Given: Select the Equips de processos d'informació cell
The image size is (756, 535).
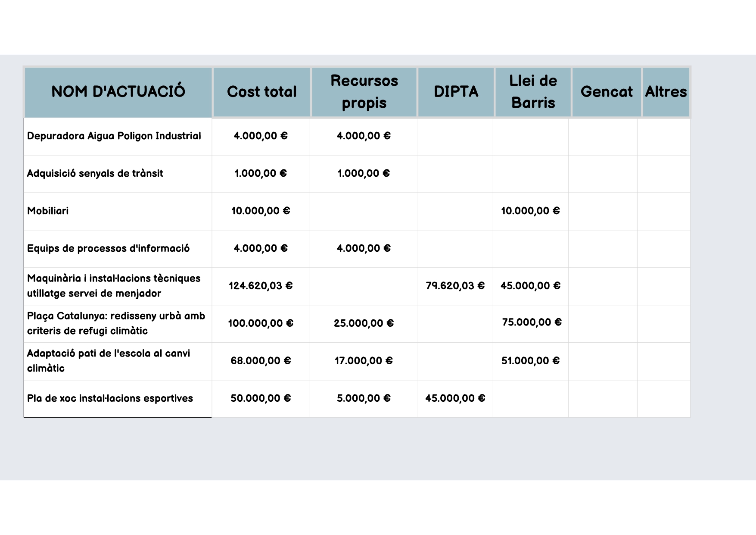Looking at the screenshot, I should coord(108,249).
